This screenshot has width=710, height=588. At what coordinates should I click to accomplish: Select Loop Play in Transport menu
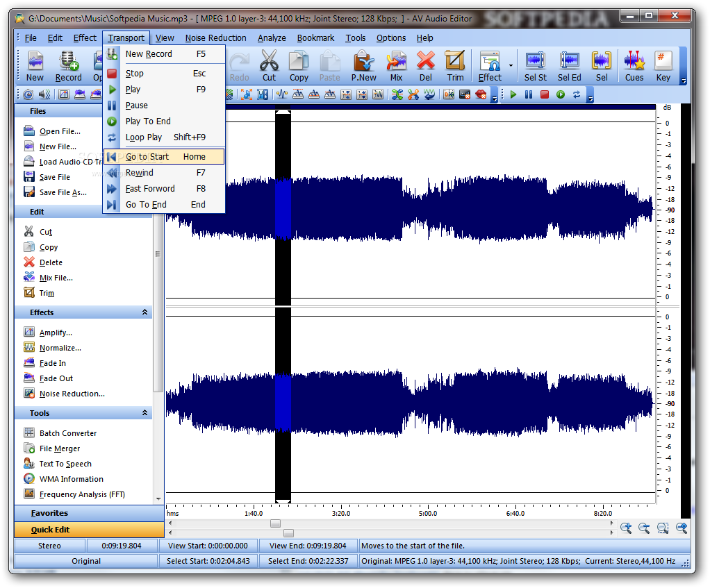point(164,137)
